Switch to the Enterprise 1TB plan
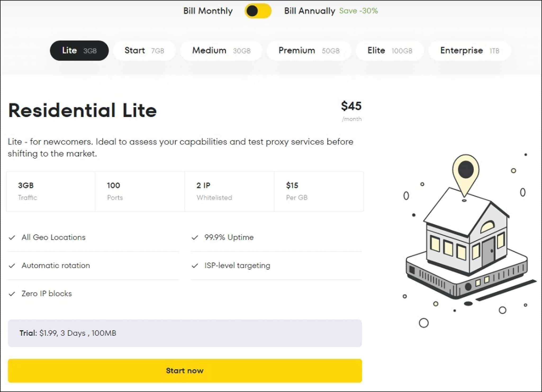The height and width of the screenshot is (392, 542). (469, 50)
